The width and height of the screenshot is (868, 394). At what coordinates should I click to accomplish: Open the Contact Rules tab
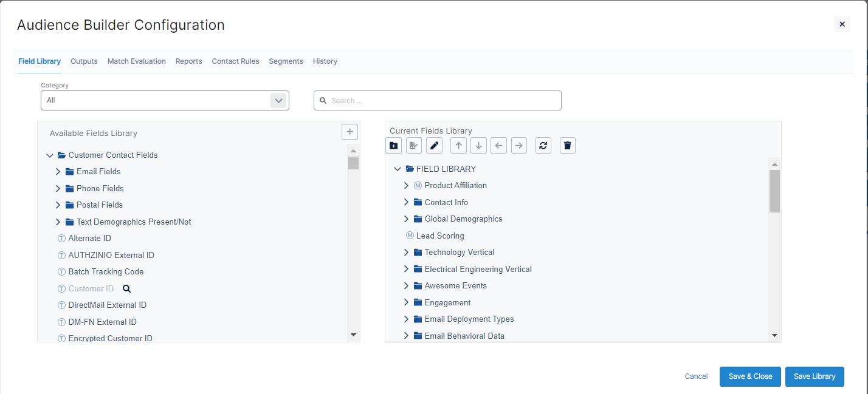(235, 61)
